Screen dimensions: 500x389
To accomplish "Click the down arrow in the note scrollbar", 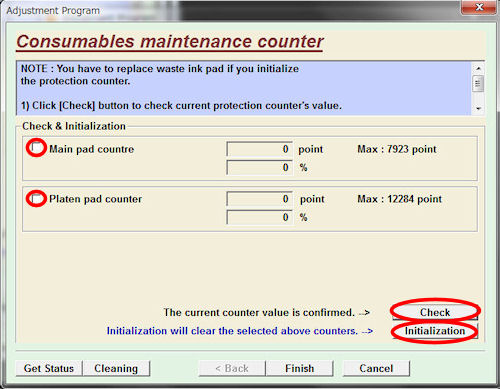I will click(x=478, y=109).
